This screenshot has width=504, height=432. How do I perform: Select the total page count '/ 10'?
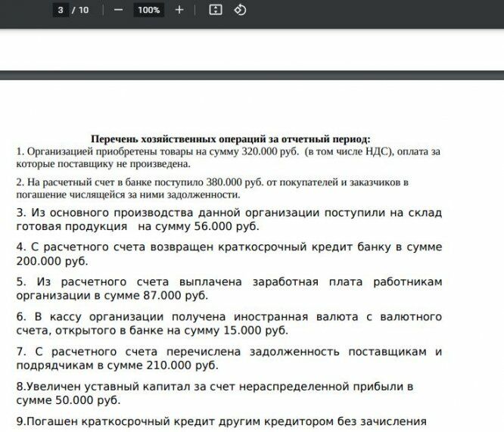pyautogui.click(x=80, y=10)
